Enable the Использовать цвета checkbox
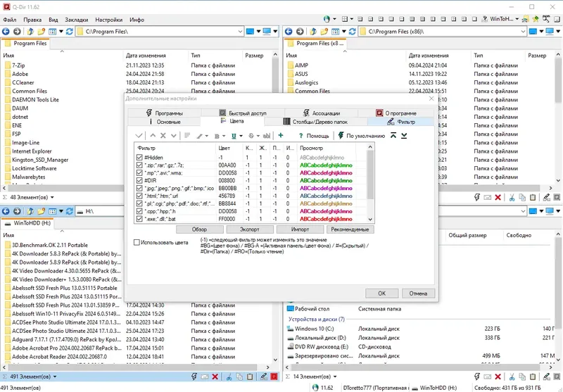This screenshot has height=392, width=563. (x=138, y=243)
